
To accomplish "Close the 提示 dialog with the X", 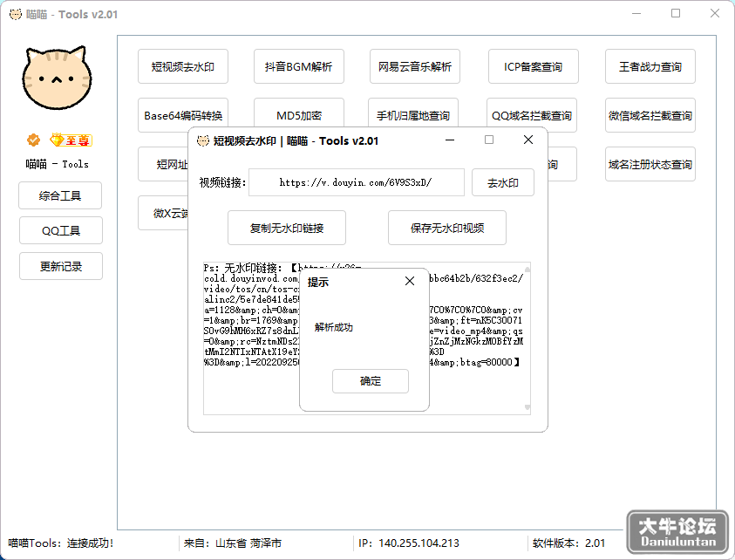I will pyautogui.click(x=410, y=281).
